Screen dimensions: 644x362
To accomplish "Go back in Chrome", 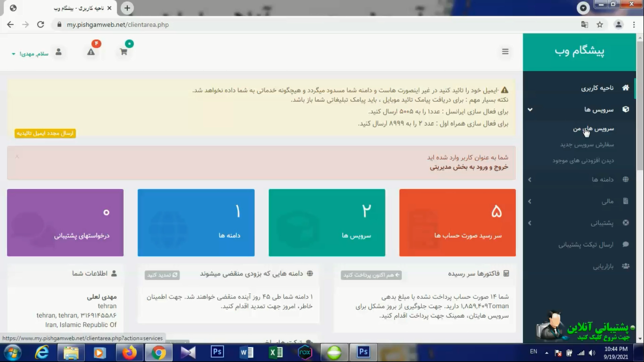I will 10,25.
